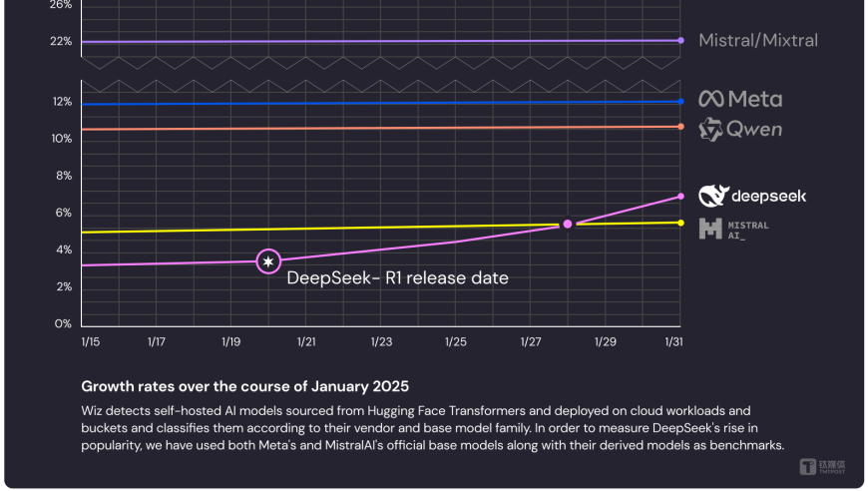Click the 1/27 x-axis date label
The image size is (868, 491).
531,341
